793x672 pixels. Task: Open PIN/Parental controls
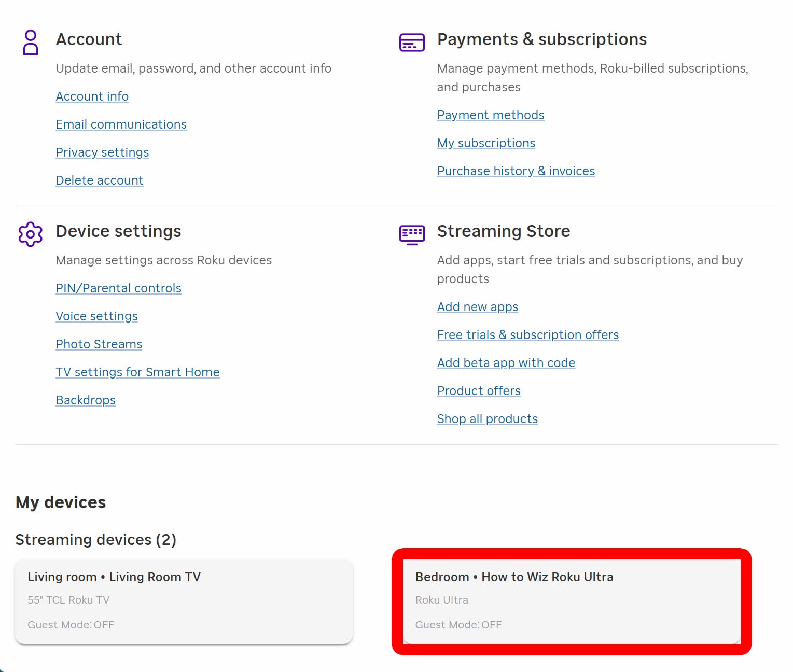pyautogui.click(x=118, y=288)
